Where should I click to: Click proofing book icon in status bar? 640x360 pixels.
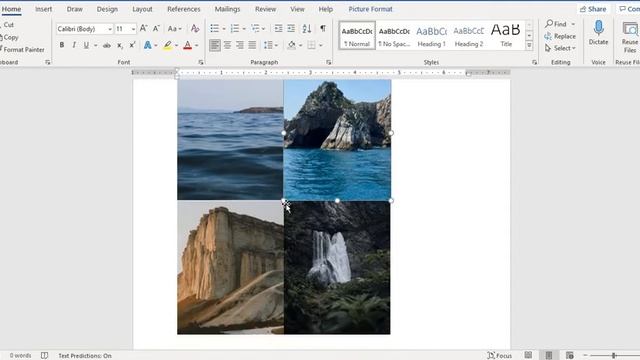click(44, 356)
